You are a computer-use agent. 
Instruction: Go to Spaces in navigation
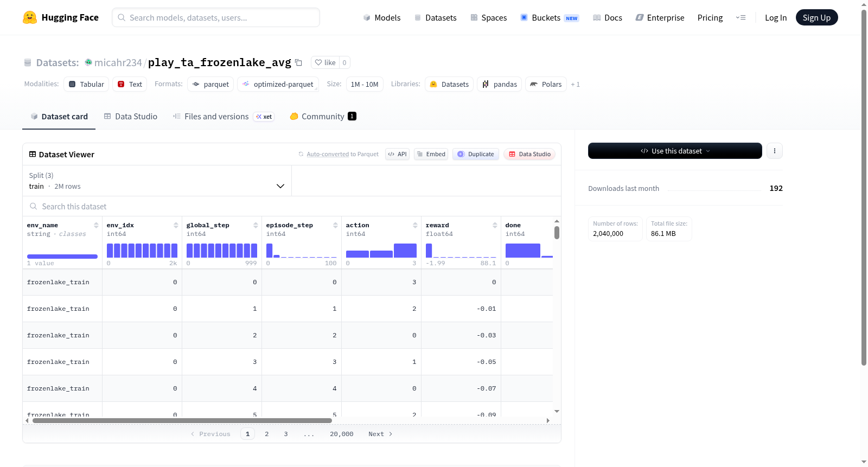click(488, 18)
